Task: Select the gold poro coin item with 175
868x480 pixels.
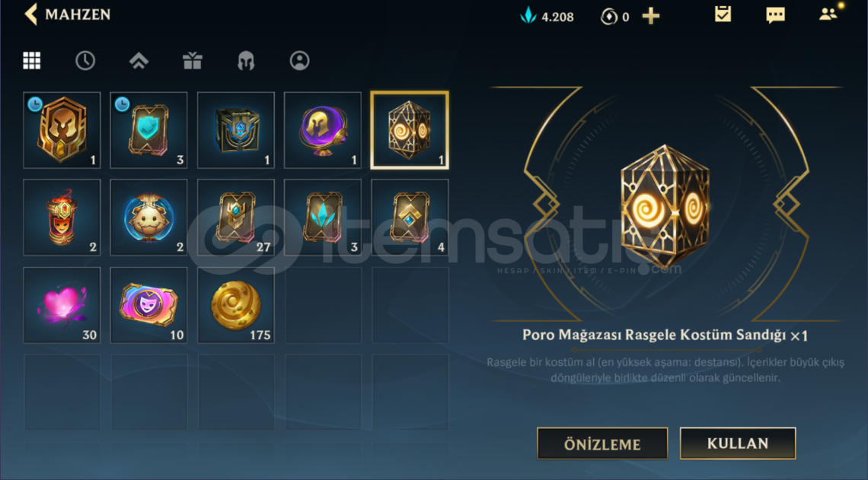Action: pyautogui.click(x=236, y=305)
